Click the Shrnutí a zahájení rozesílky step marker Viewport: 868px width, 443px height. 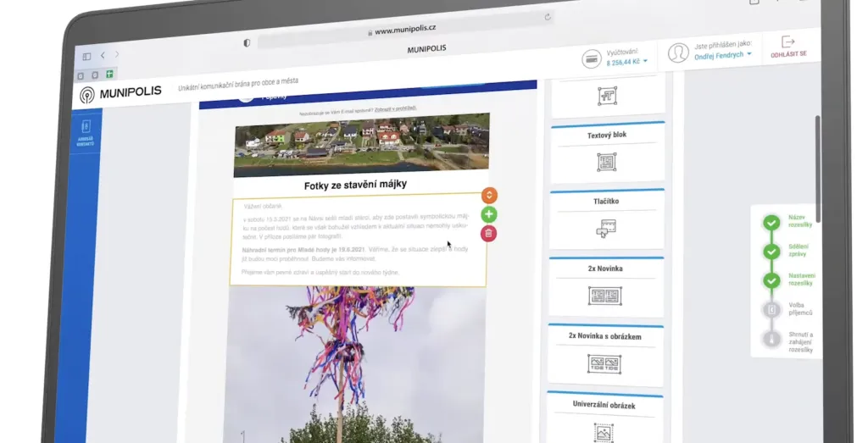tap(771, 338)
